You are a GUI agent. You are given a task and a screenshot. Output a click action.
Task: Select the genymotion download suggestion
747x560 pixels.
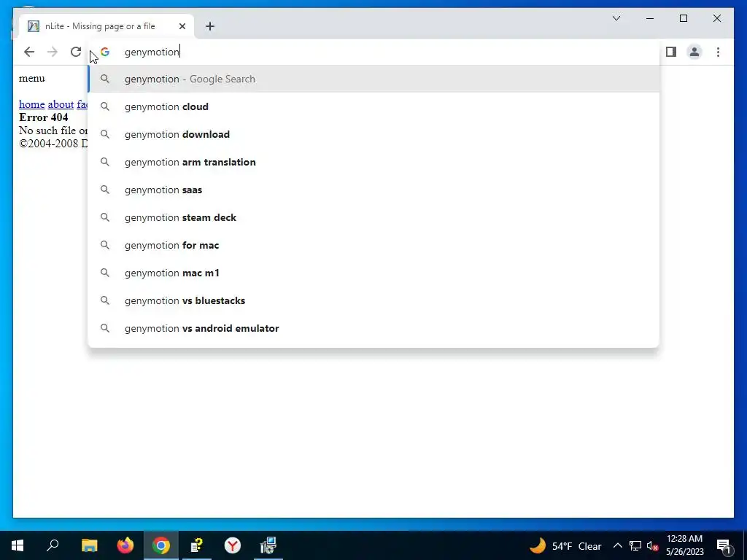point(374,134)
